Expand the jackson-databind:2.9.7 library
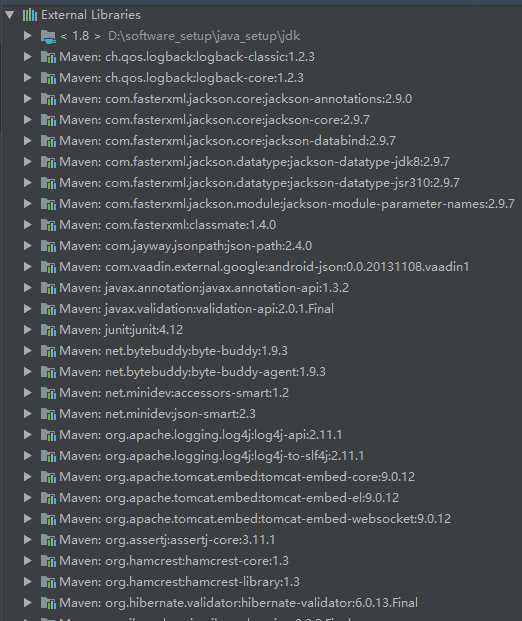The height and width of the screenshot is (621, 522). [28, 141]
